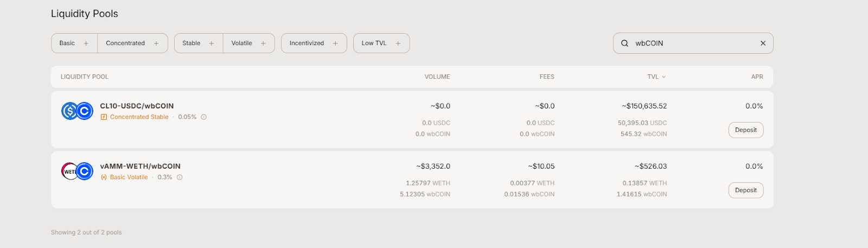Sort pools by TVL column
Image resolution: width=868 pixels, height=248 pixels.
point(656,77)
